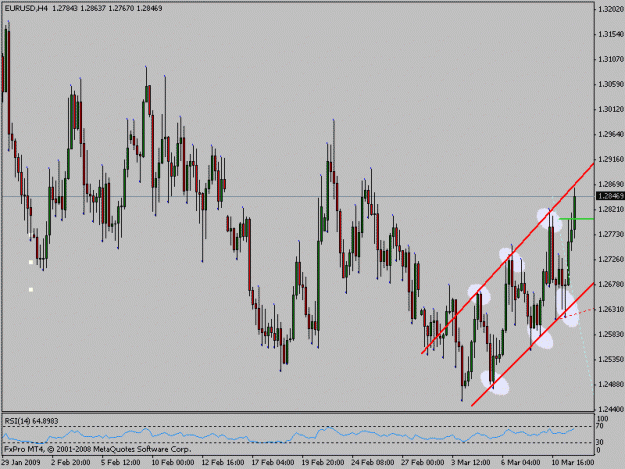Click the 24 Feb 08:00 time label
The height and width of the screenshot is (469, 625).
tap(373, 463)
